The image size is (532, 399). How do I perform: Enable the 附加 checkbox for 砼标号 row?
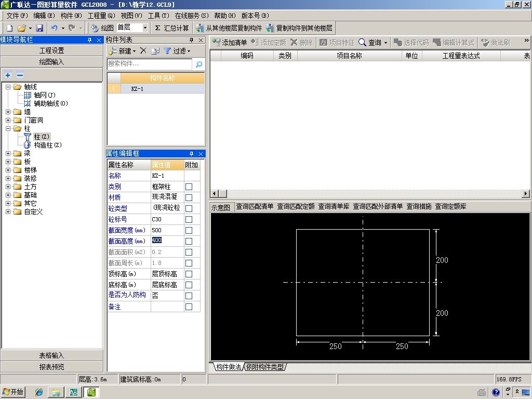[x=189, y=219]
